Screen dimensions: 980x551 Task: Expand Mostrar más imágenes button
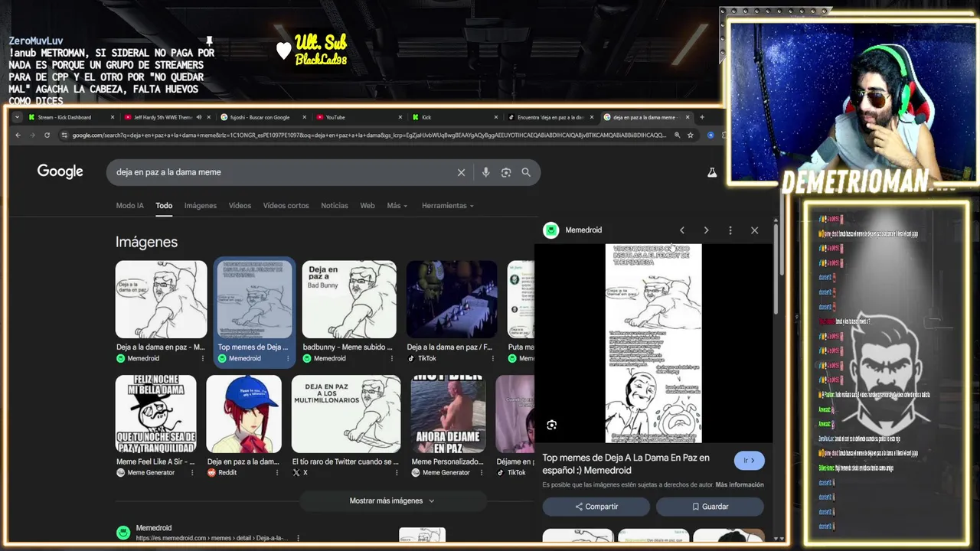(x=393, y=500)
